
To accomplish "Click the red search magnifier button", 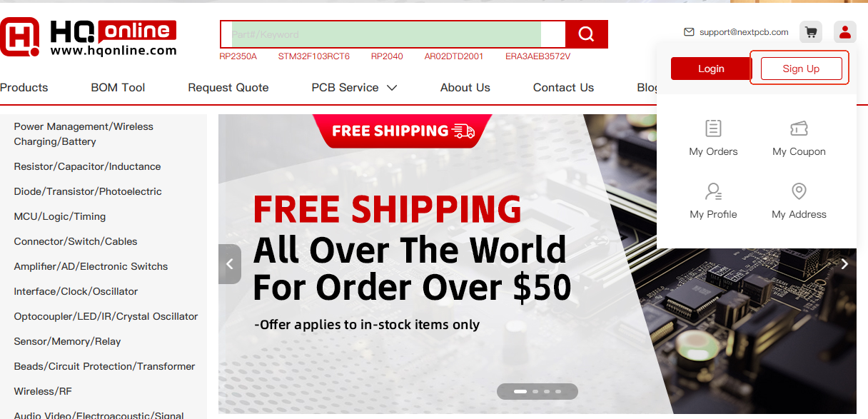I will point(586,34).
